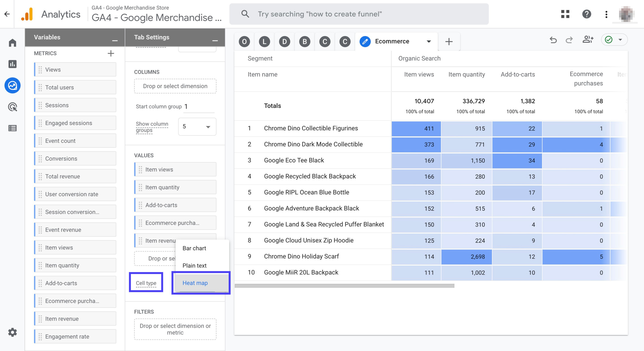
Task: Open the three-dot more options menu
Action: [606, 14]
